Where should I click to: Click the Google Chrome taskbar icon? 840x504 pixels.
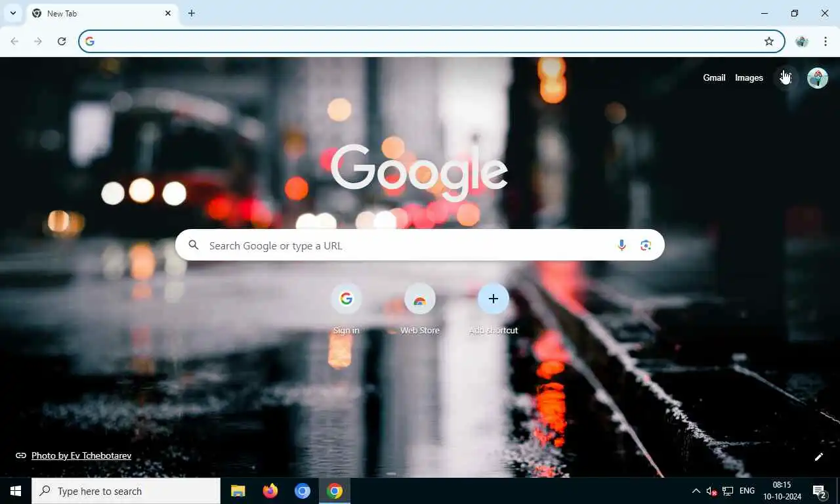(335, 491)
